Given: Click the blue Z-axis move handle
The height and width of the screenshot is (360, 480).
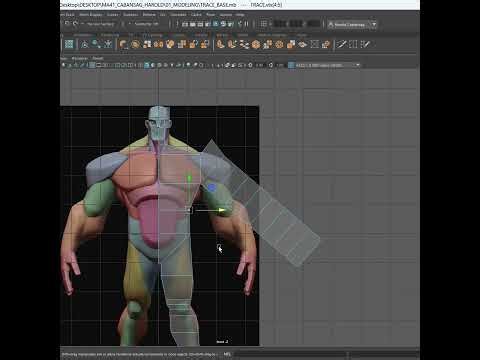Looking at the screenshot, I should point(212,188).
